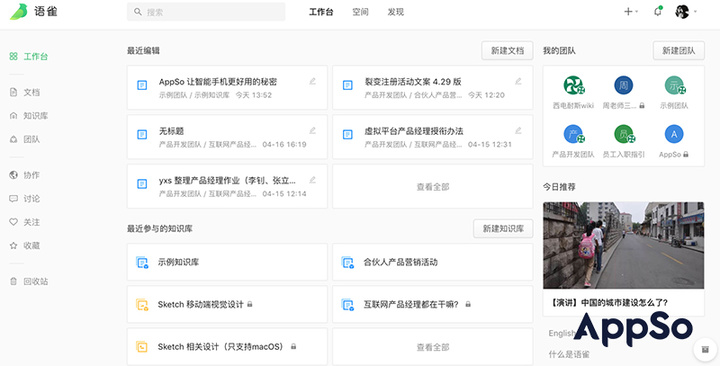Image resolution: width=720 pixels, height=366 pixels.
Task: Open the AppSo team avatar
Action: (x=674, y=134)
